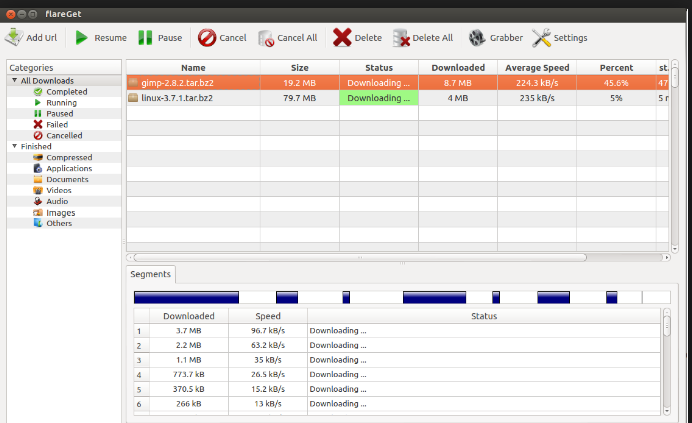Click the Categories panel header
Screen dimensions: 692x423
64,68
